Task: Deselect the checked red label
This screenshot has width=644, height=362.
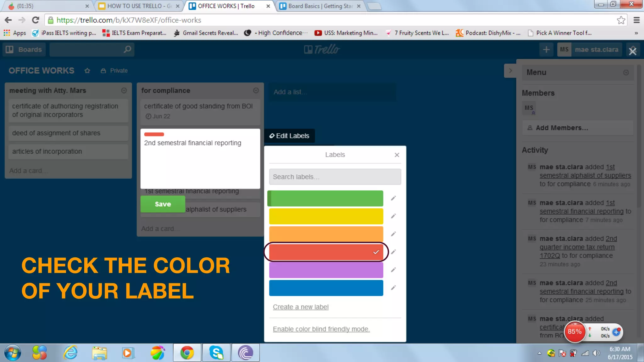Action: (x=326, y=252)
